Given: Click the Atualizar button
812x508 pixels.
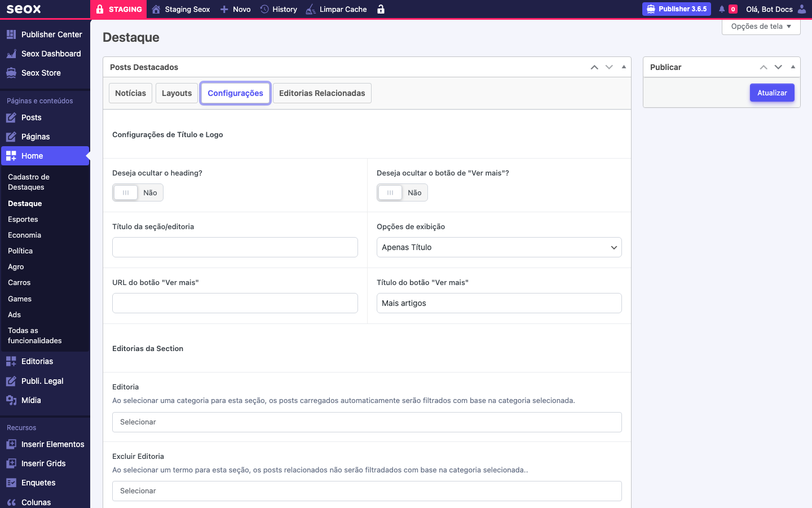Looking at the screenshot, I should pyautogui.click(x=772, y=93).
